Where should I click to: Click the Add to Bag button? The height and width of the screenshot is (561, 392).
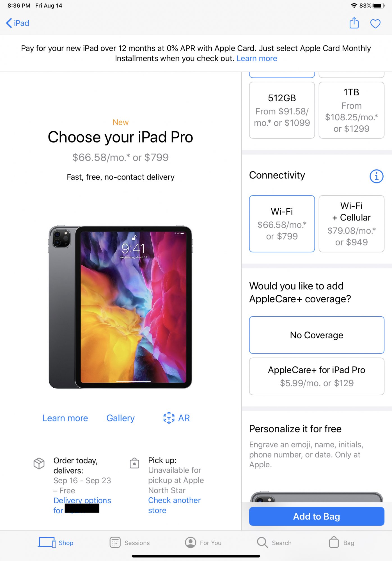pyautogui.click(x=317, y=516)
